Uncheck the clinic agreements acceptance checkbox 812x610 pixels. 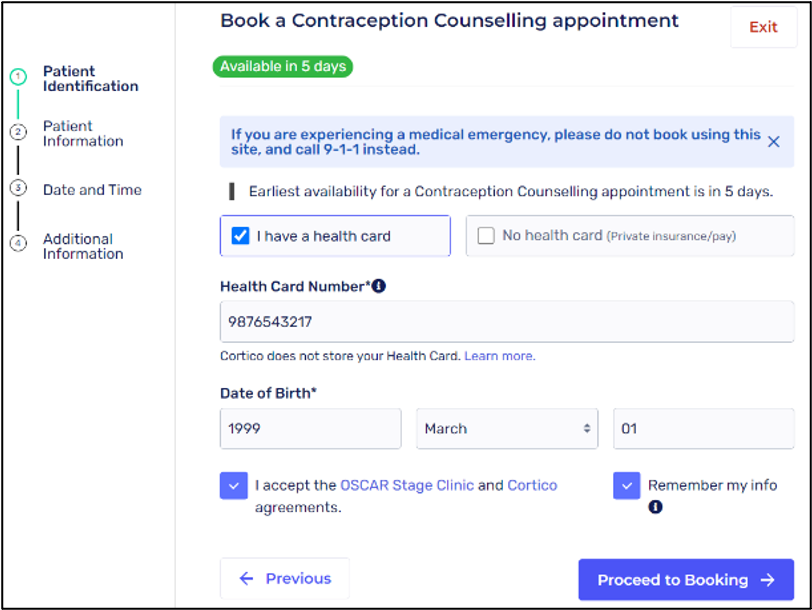[233, 486]
